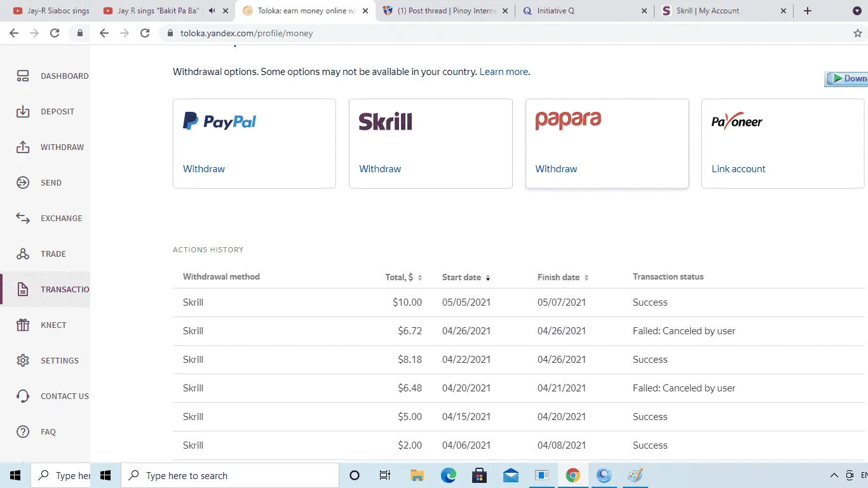Switch to the "Jay-R Siaboc sings" tab
The height and width of the screenshot is (488, 868).
pyautogui.click(x=51, y=11)
